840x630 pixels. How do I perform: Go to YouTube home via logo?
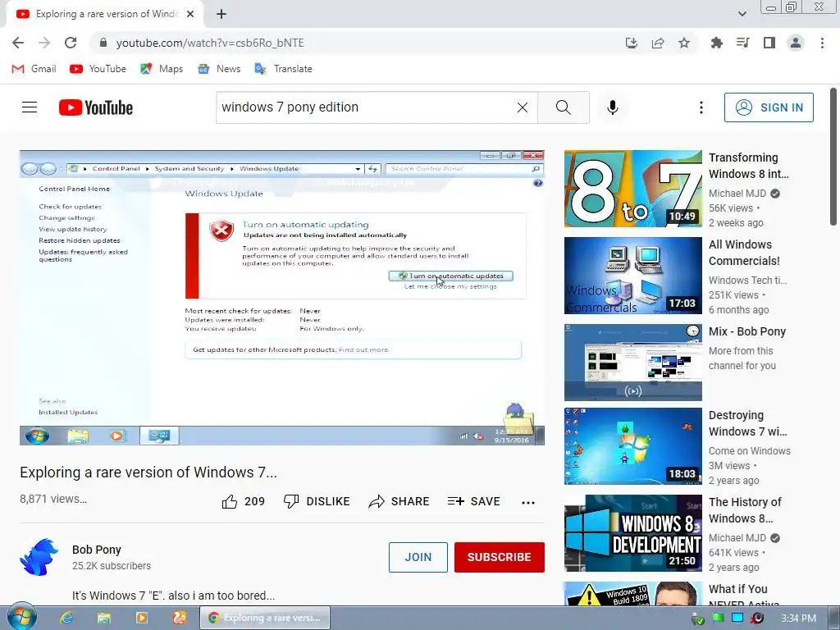[x=96, y=107]
